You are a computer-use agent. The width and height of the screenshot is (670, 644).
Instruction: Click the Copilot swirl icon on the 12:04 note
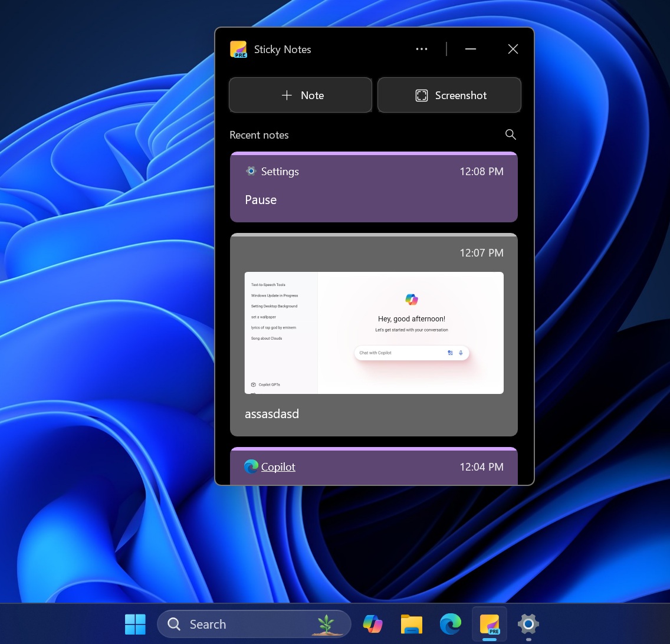tap(251, 466)
